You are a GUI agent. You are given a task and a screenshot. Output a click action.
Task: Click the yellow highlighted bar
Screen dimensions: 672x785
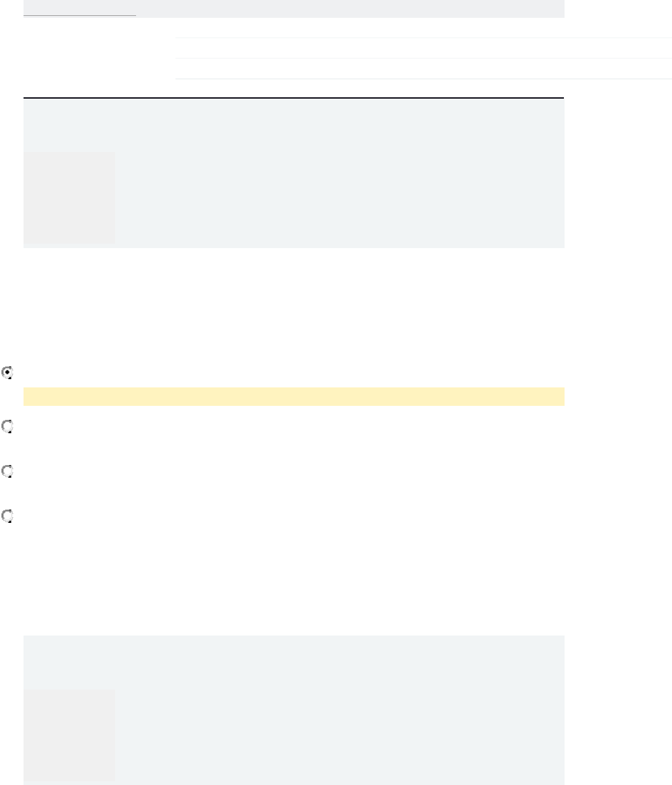(294, 396)
